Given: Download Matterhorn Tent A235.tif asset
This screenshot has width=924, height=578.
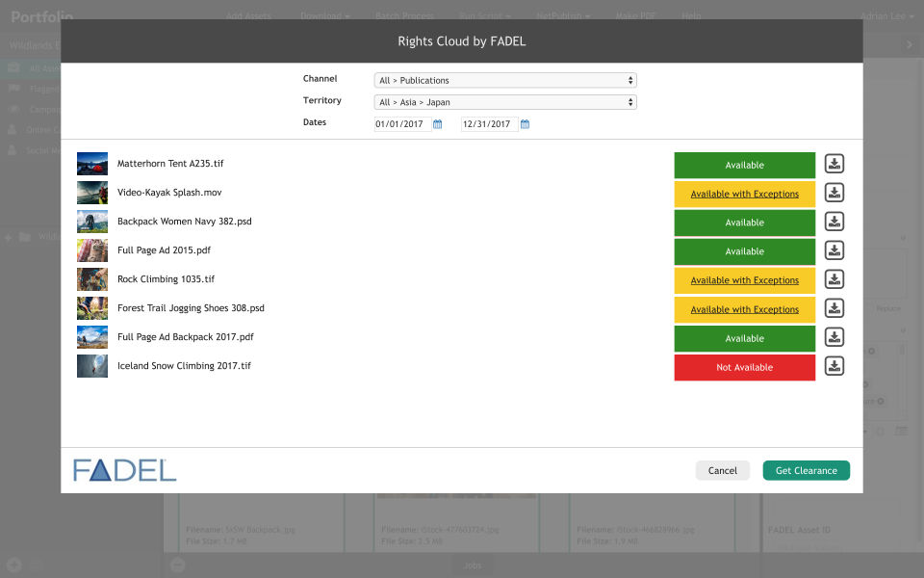Looking at the screenshot, I should point(834,164).
